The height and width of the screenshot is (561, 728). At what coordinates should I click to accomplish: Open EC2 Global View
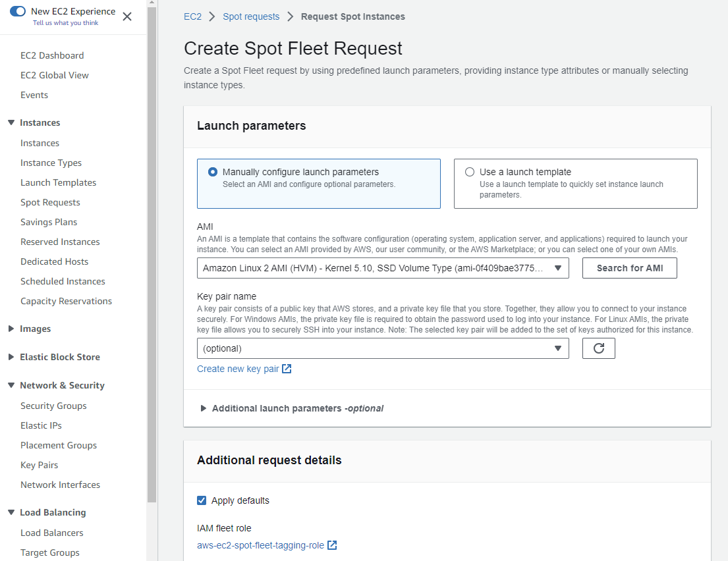tap(54, 75)
